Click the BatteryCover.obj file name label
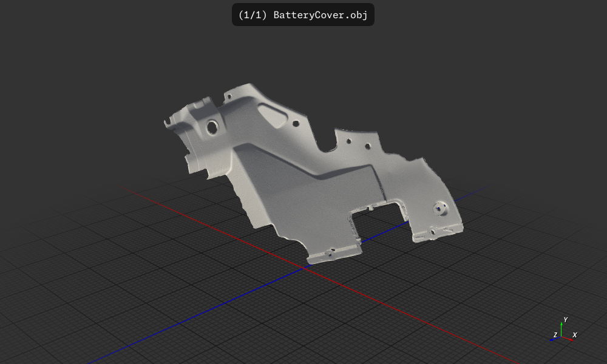 [303, 15]
